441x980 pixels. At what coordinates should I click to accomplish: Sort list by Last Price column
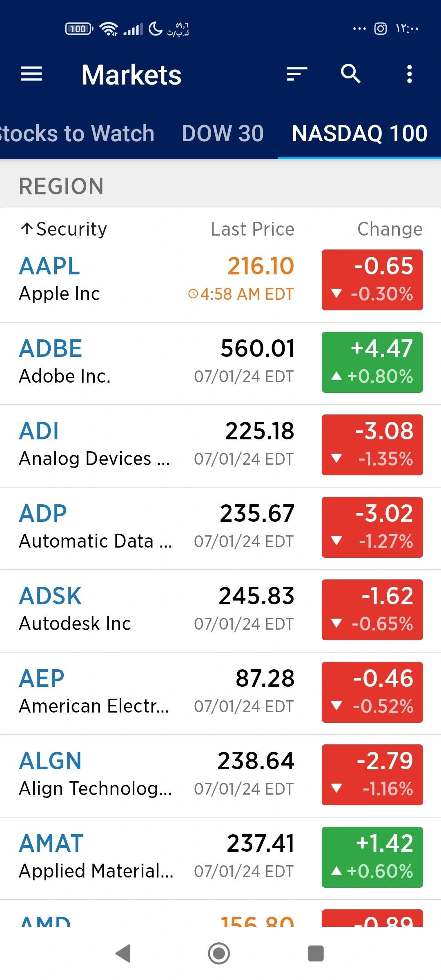[252, 229]
